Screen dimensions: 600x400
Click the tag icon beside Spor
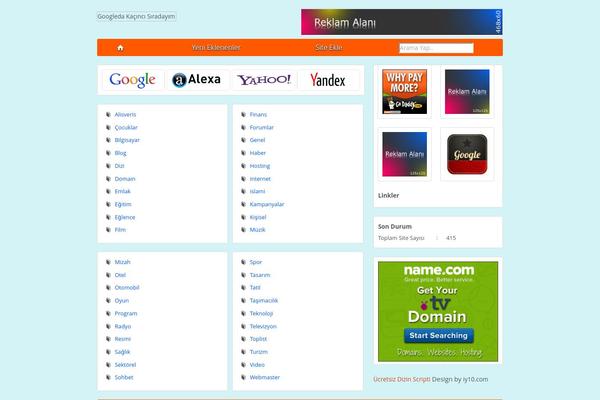pos(243,262)
